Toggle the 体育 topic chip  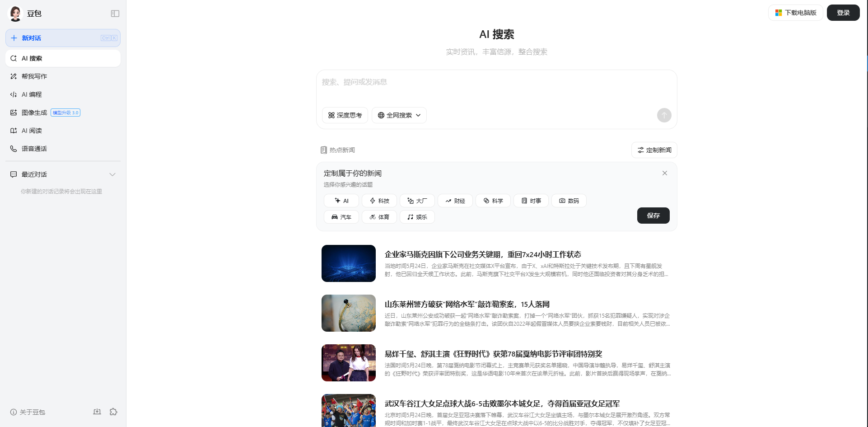tap(379, 217)
